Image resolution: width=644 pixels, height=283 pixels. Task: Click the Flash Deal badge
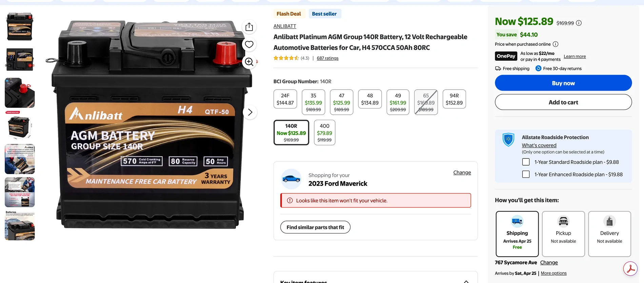tap(289, 14)
